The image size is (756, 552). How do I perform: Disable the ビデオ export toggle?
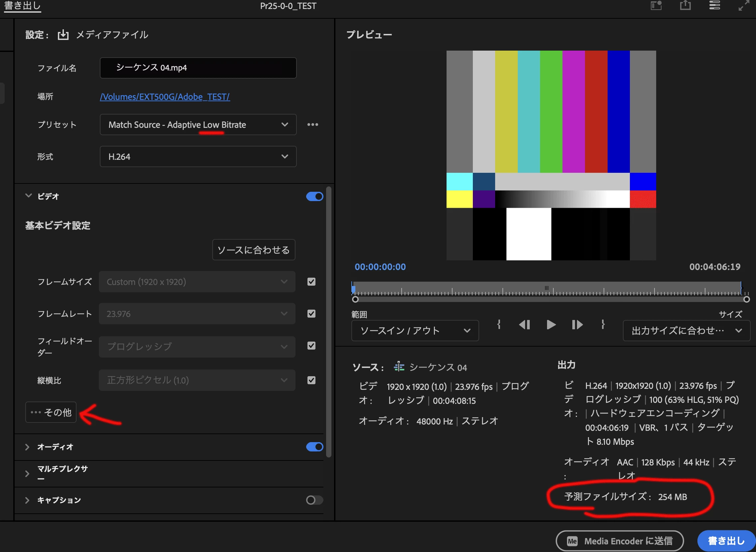[314, 196]
